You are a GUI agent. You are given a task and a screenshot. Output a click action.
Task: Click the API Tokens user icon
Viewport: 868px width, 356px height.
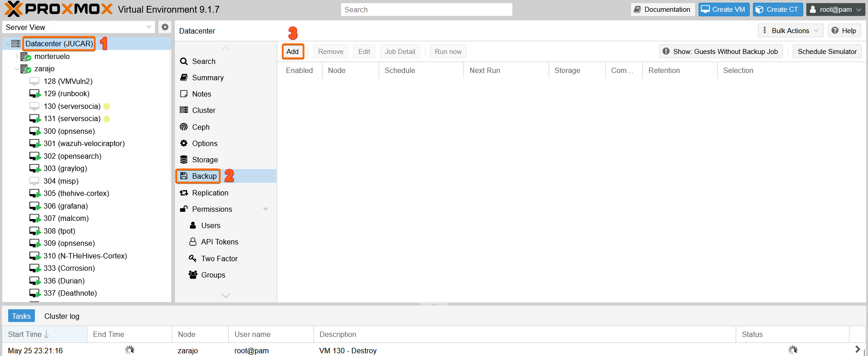pos(193,242)
